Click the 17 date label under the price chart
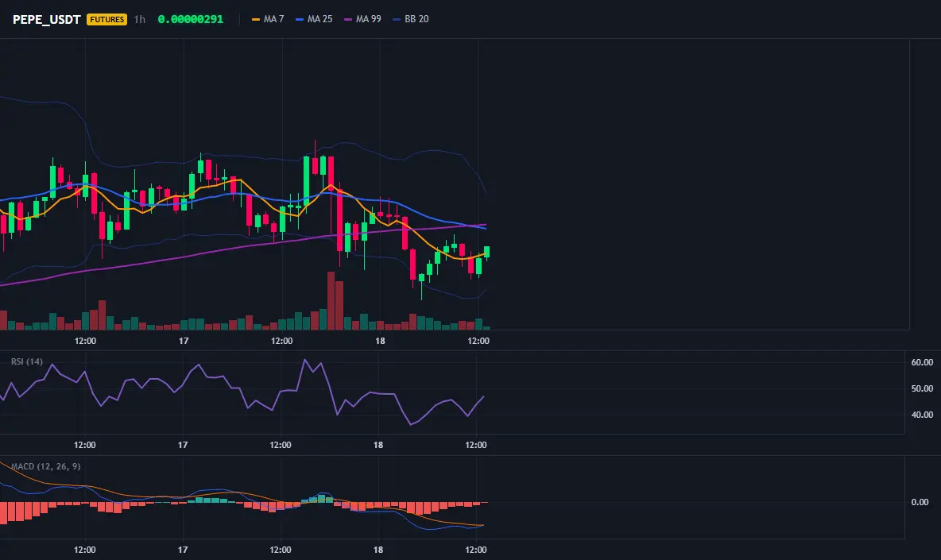This screenshot has height=560, width=941. coord(184,341)
